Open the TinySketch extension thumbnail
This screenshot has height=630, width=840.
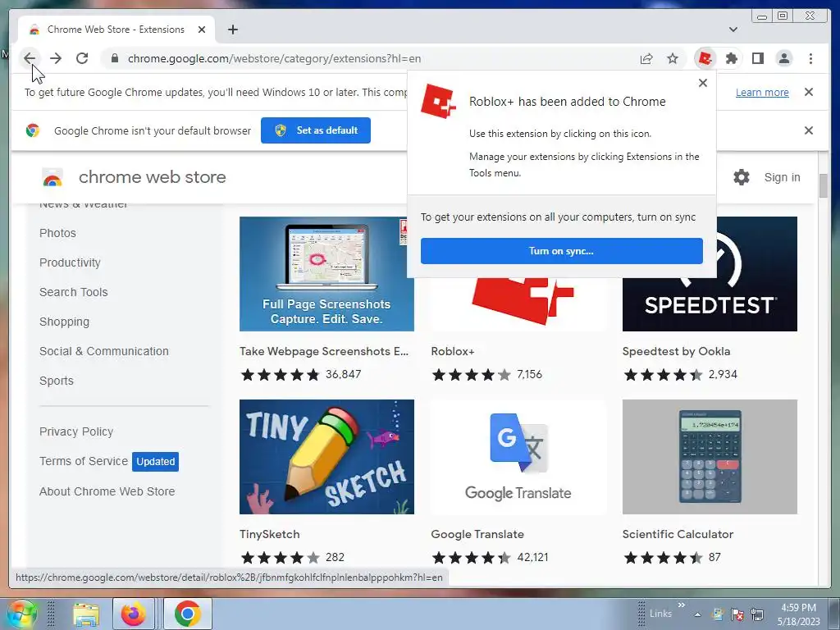coord(326,457)
